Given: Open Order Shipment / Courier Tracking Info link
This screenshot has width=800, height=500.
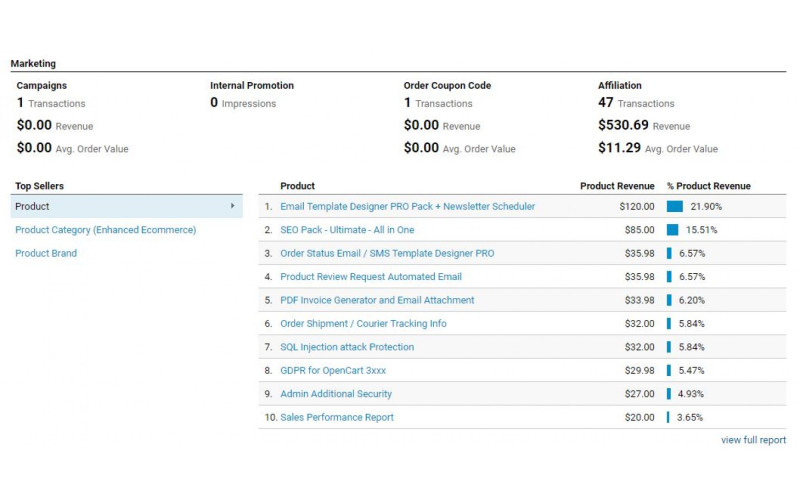Looking at the screenshot, I should pos(363,324).
